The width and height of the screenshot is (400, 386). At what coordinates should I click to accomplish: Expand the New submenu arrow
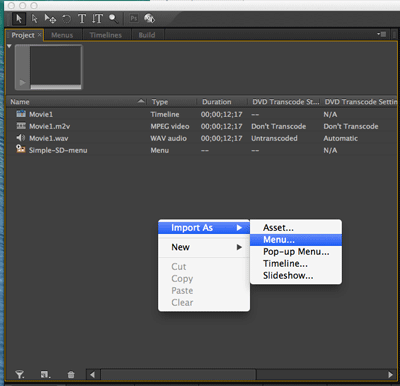(239, 247)
